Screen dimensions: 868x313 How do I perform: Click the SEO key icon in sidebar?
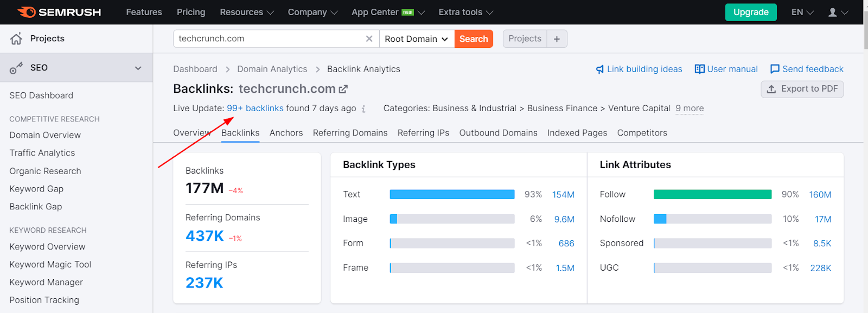point(16,68)
